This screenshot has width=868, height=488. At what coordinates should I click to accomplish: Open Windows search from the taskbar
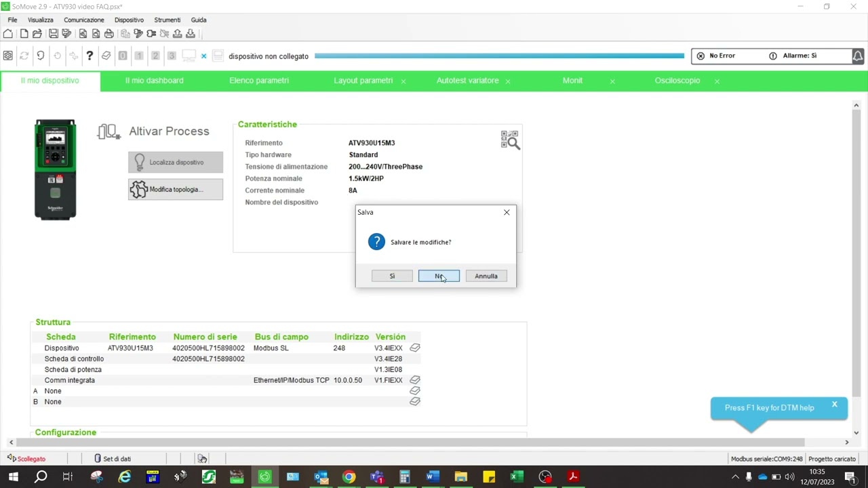point(41,477)
